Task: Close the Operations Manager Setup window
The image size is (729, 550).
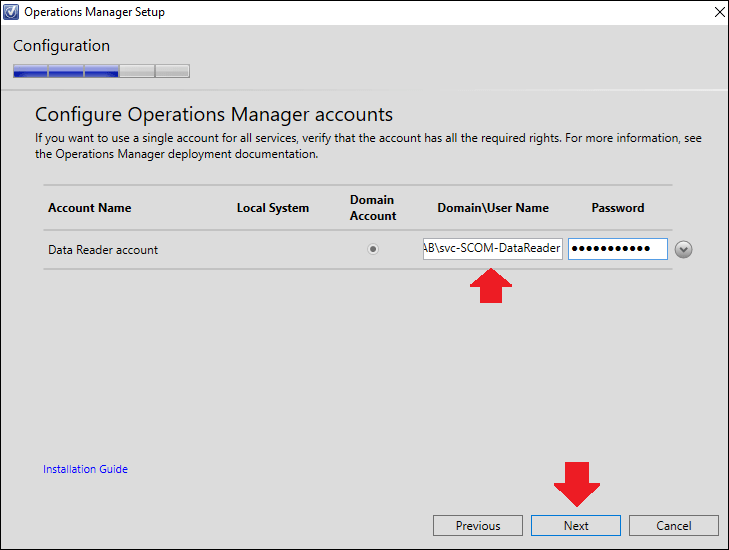Action: click(x=719, y=12)
